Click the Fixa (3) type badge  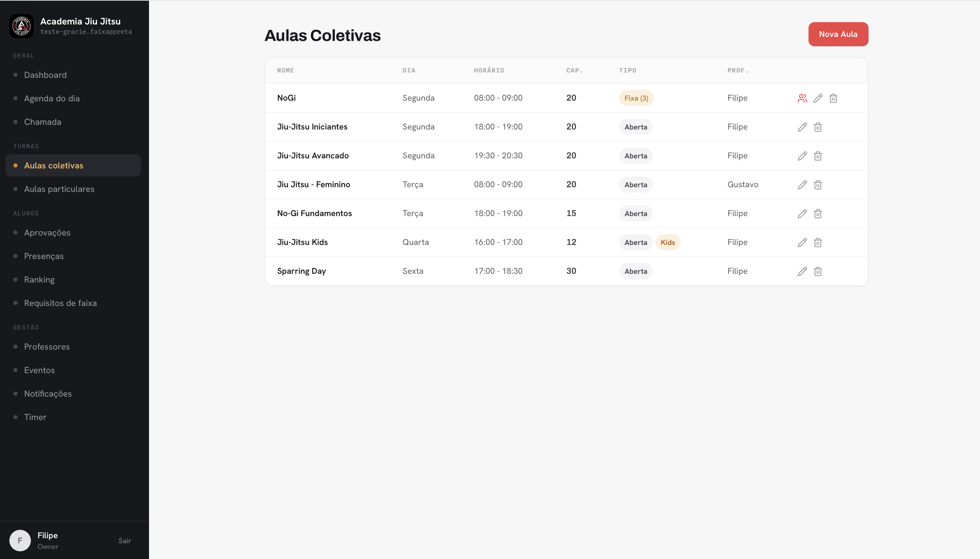coord(636,98)
